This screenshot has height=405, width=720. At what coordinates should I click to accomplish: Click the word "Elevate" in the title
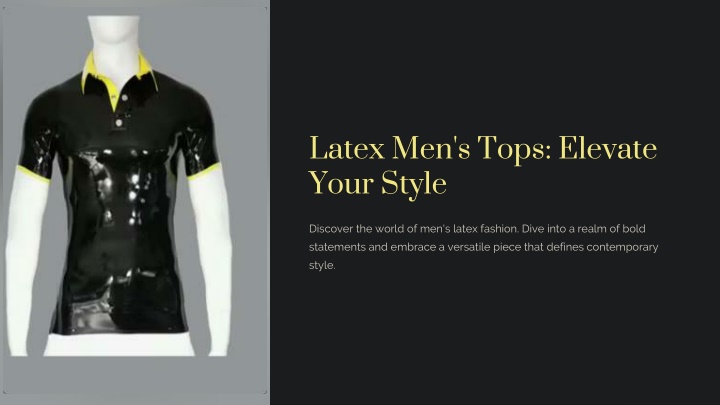[608, 148]
